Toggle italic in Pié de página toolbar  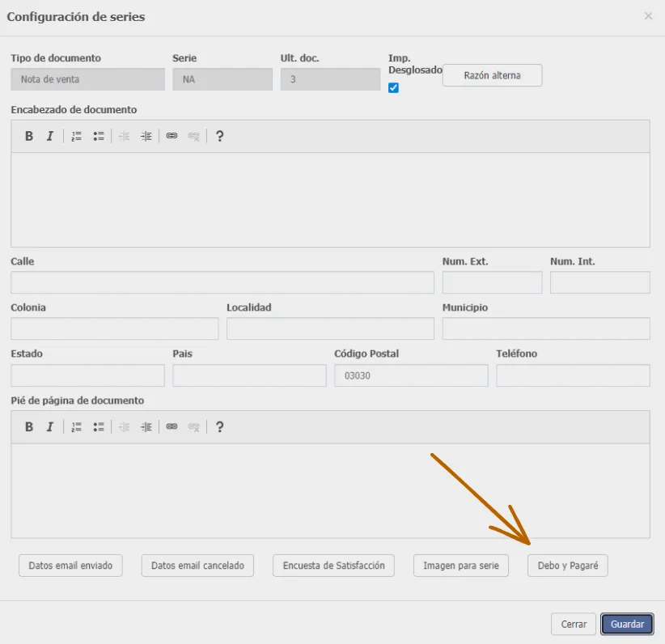tap(50, 427)
